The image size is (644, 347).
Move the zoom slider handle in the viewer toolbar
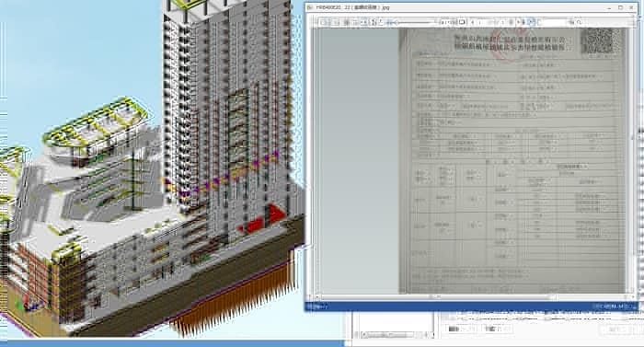coord(396,22)
